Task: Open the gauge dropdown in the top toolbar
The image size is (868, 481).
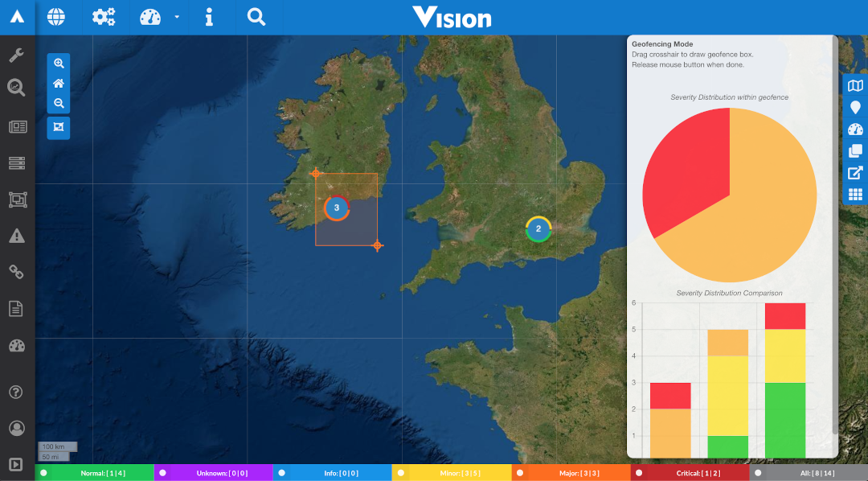Action: [x=175, y=16]
